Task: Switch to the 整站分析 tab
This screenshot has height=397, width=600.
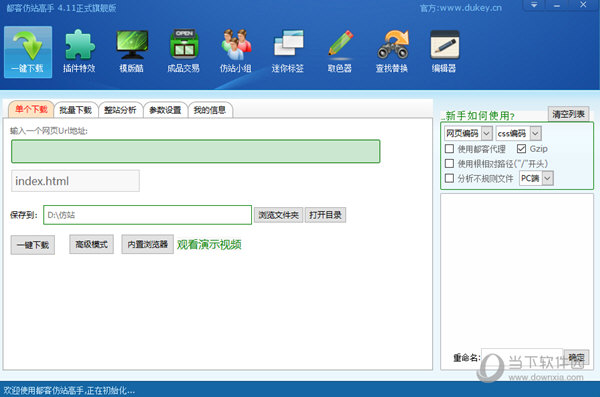Action: (120, 110)
